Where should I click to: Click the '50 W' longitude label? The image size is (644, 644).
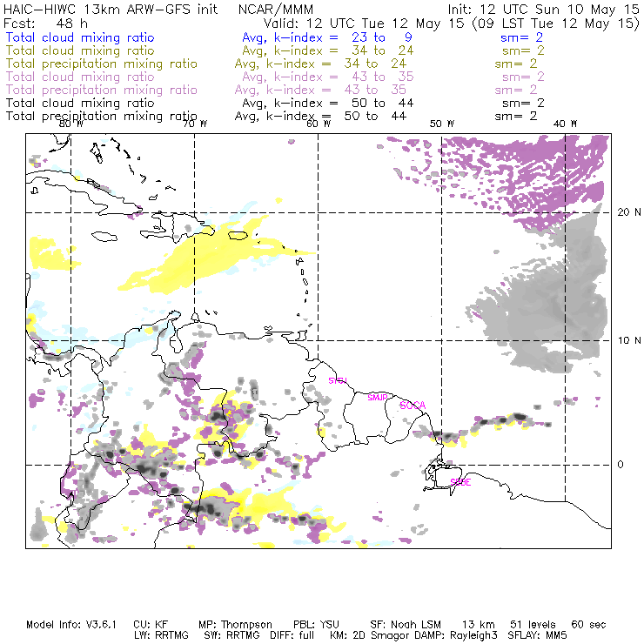[x=442, y=124]
